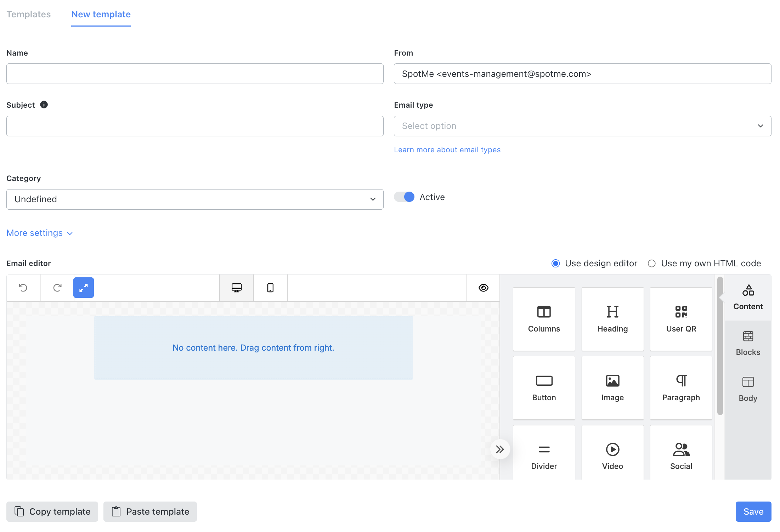Undo the last editor action
Image resolution: width=780 pixels, height=532 pixels.
(x=23, y=288)
